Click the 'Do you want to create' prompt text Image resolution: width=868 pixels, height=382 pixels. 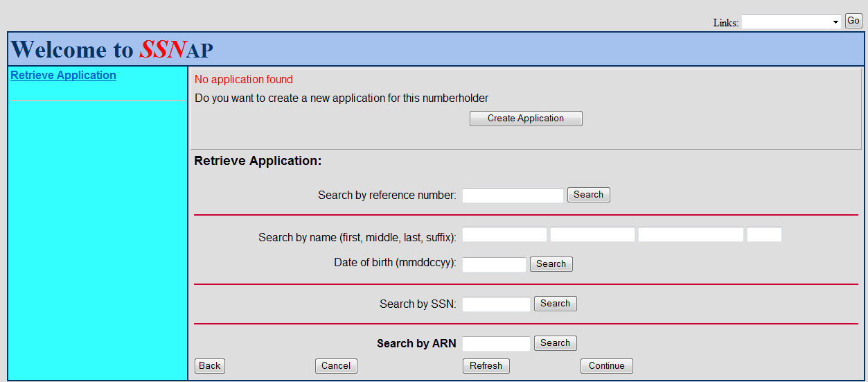tap(342, 98)
